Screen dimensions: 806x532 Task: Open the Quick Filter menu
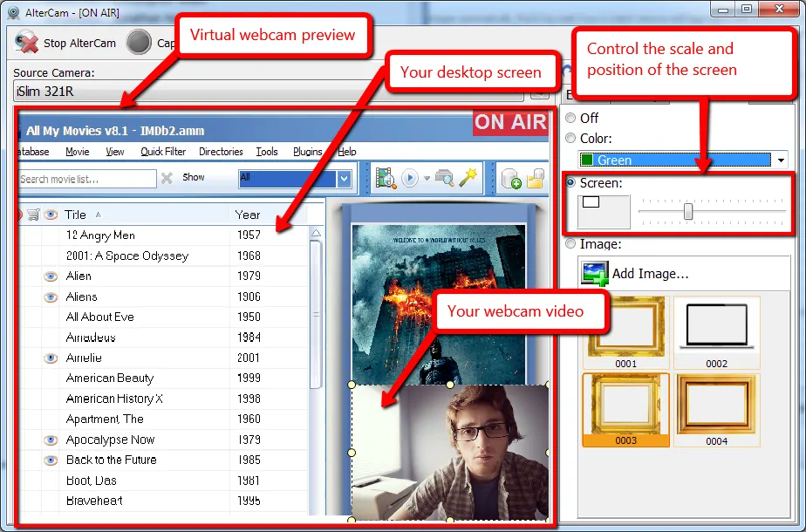(163, 152)
